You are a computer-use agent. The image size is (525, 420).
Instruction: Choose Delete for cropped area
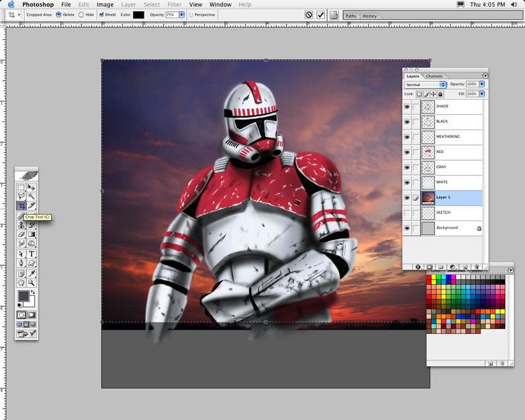pyautogui.click(x=58, y=14)
